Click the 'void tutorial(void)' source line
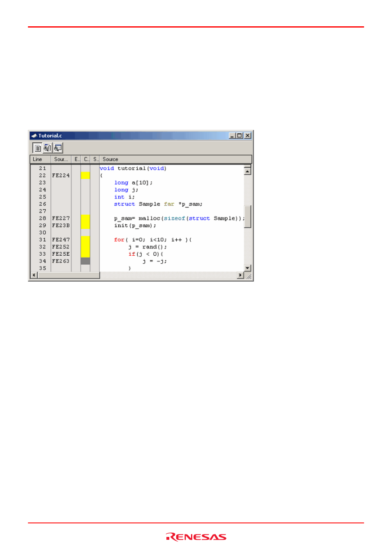The height and width of the screenshot is (555, 392). coord(133,169)
